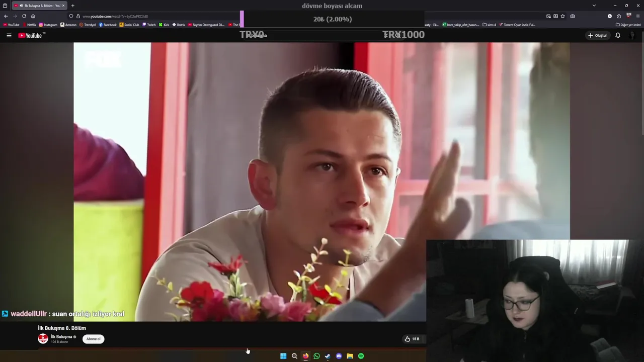Image resolution: width=644 pixels, height=362 pixels.
Task: Click the İlk Buluşma 8. Bölüm video title
Action: 62,328
